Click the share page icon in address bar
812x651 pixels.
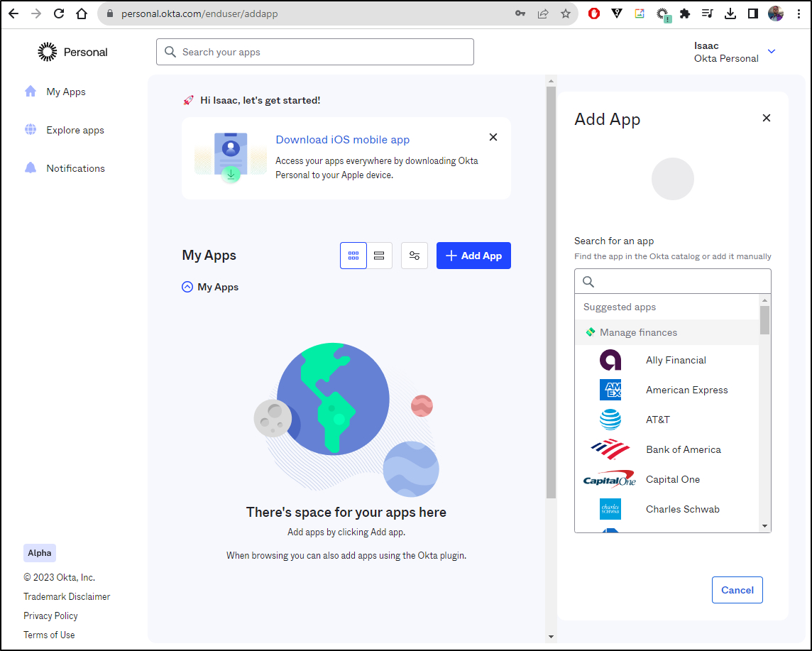pos(543,14)
